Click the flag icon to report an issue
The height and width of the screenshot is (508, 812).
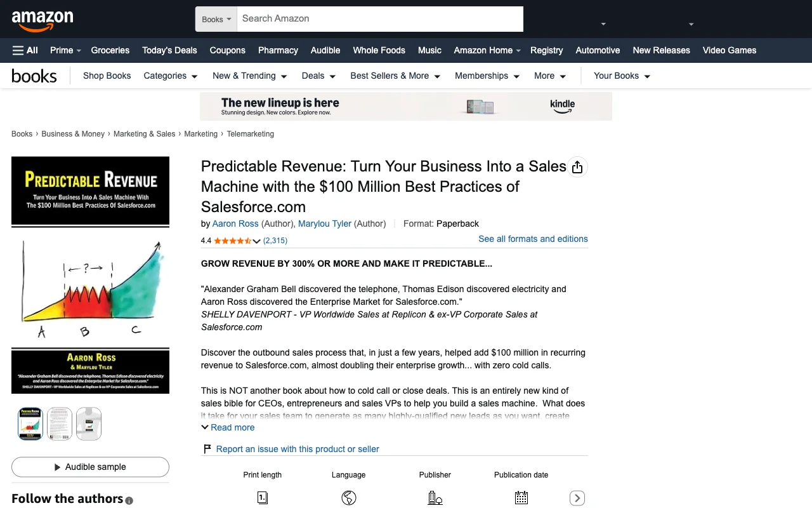(x=207, y=449)
